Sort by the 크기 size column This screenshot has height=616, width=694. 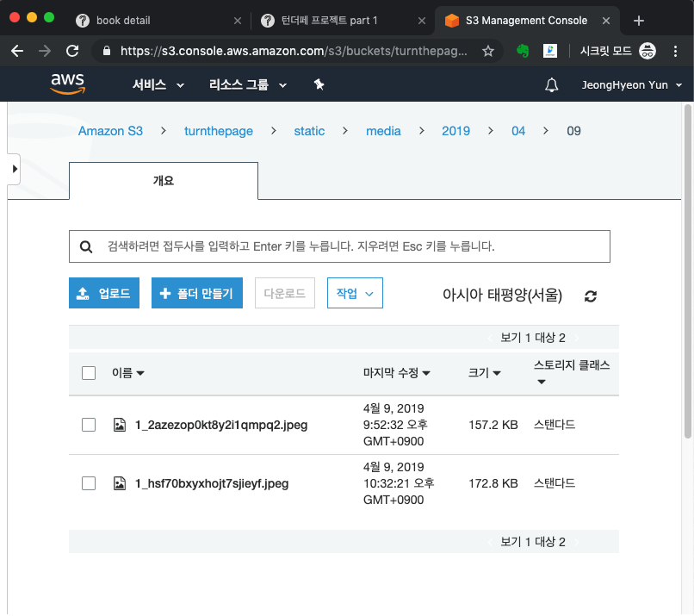pyautogui.click(x=484, y=373)
